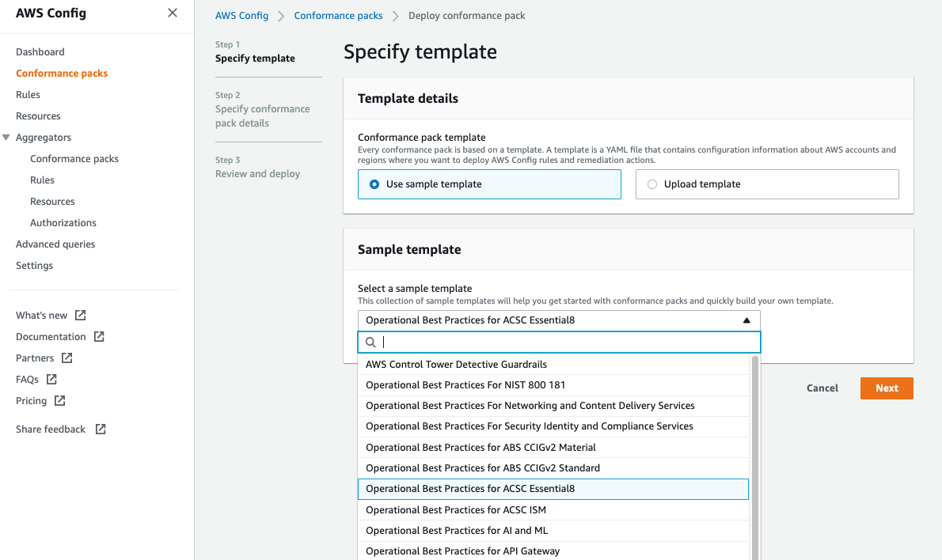Click the external link icon beside Share feedback
The height and width of the screenshot is (560, 942).
101,429
